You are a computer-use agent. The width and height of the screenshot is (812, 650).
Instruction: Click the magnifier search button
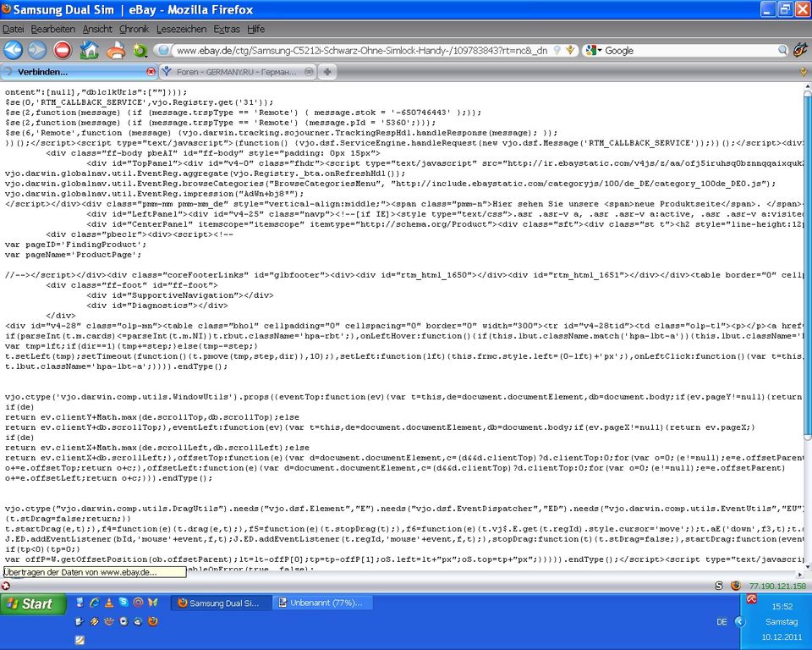click(x=782, y=50)
